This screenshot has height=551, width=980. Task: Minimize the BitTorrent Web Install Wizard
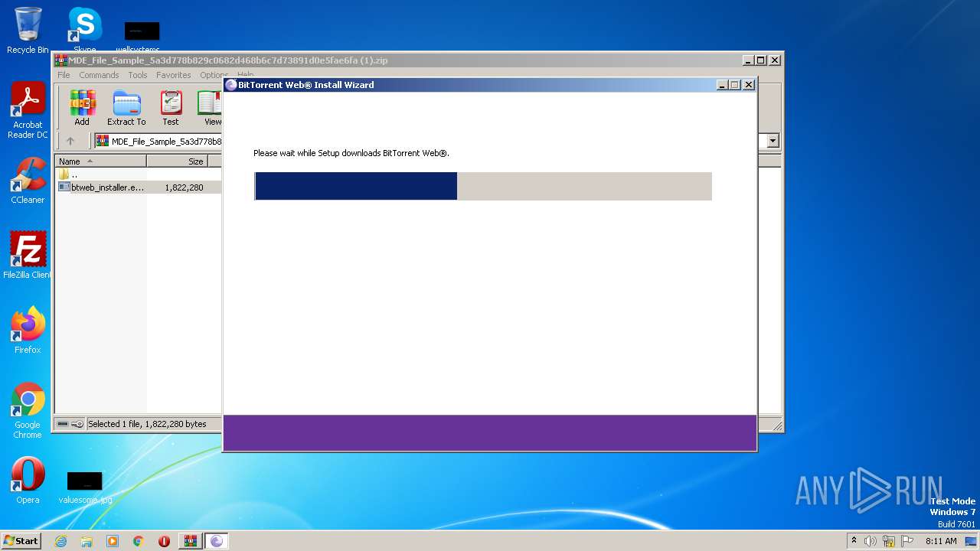pyautogui.click(x=722, y=85)
